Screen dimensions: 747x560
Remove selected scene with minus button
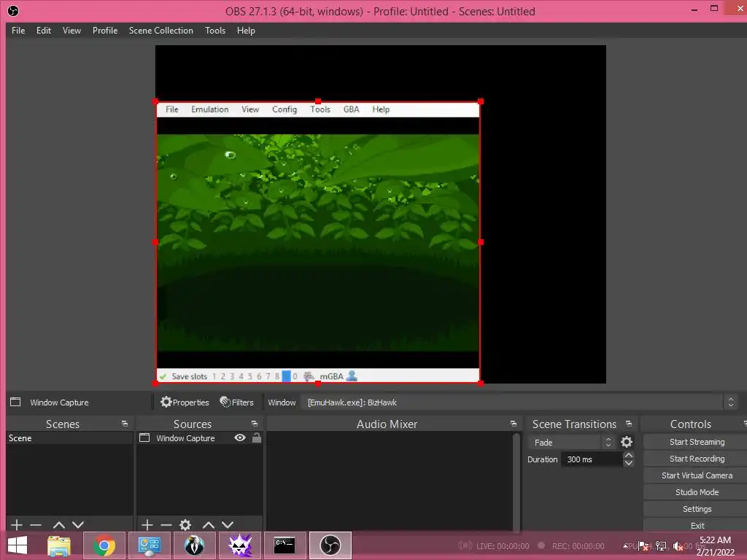point(36,525)
